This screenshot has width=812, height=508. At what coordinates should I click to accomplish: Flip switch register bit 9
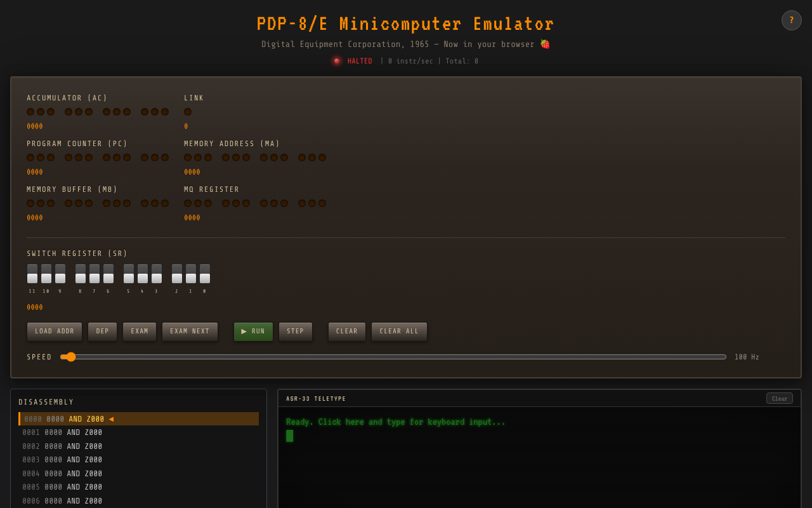60,274
